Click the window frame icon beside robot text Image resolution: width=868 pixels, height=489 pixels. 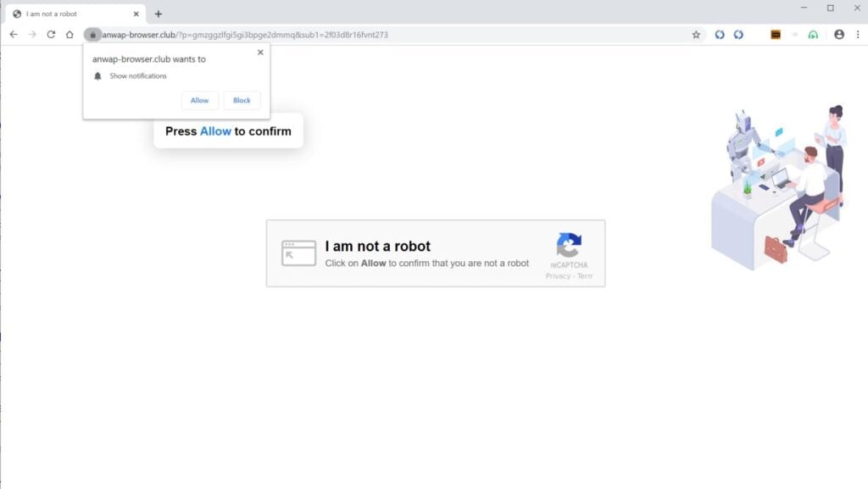298,252
